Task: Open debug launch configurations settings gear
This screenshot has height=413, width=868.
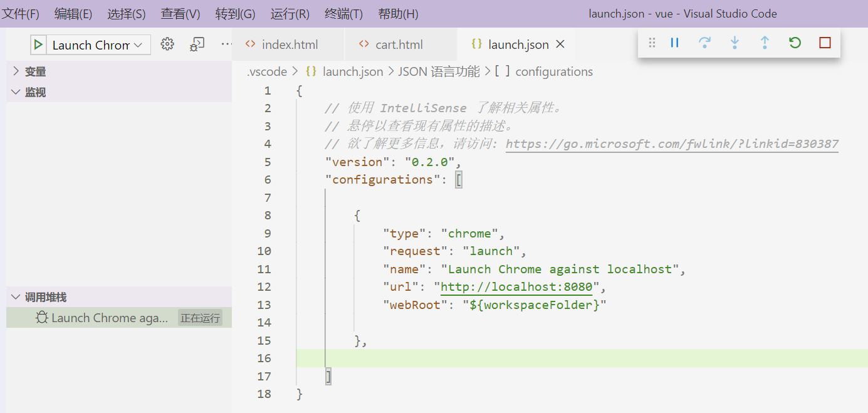Action: click(167, 44)
